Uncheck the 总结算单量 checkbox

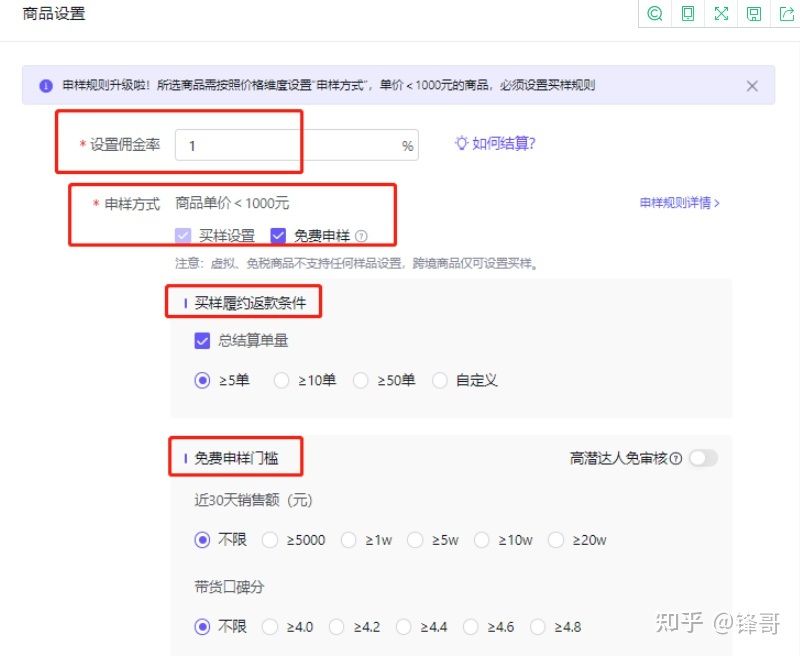pyautogui.click(x=202, y=341)
